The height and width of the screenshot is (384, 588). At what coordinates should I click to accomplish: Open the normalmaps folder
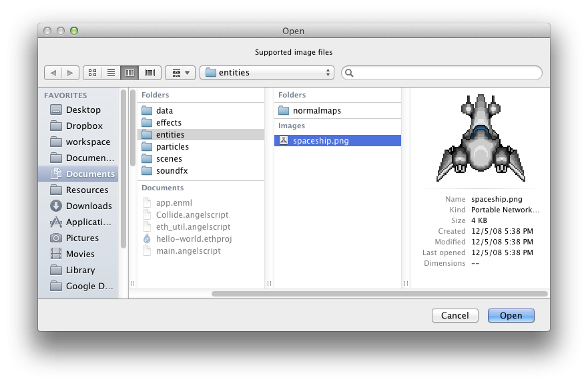point(316,110)
